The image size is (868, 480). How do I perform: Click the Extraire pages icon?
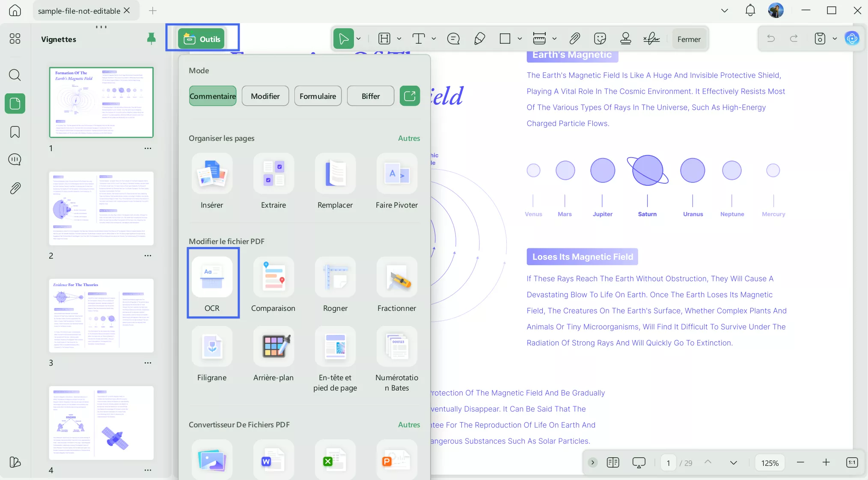click(273, 174)
